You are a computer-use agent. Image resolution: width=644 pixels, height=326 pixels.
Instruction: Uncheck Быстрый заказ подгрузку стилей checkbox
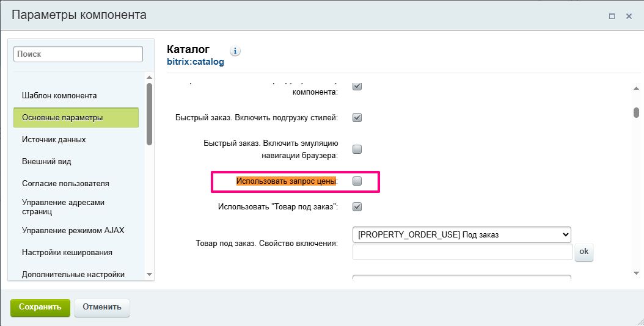click(357, 117)
